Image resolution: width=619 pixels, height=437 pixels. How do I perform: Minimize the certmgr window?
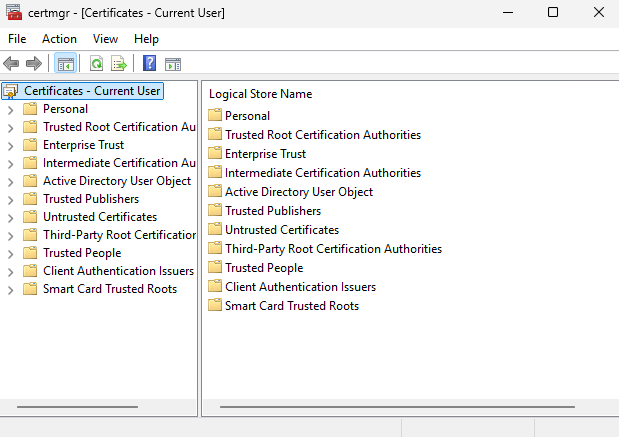[508, 13]
